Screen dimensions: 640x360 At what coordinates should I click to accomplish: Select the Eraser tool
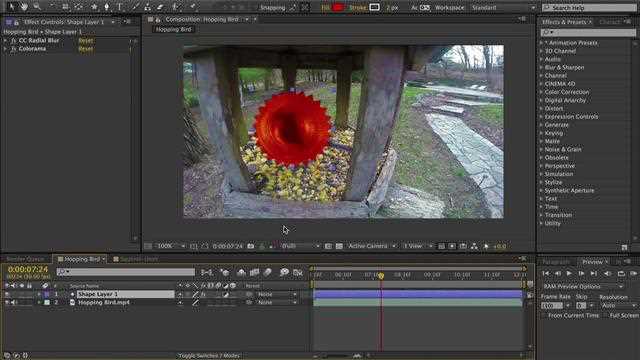click(160, 7)
